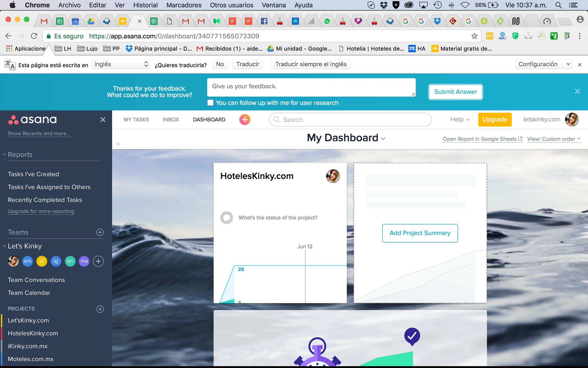Open the Archivo menu
Viewport: 588px width, 368px height.
[69, 5]
